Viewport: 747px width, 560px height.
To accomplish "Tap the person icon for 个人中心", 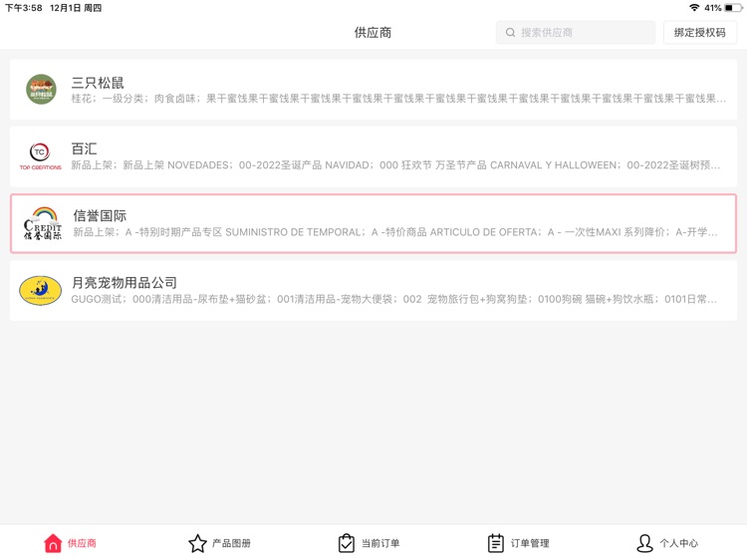I will [x=644, y=543].
